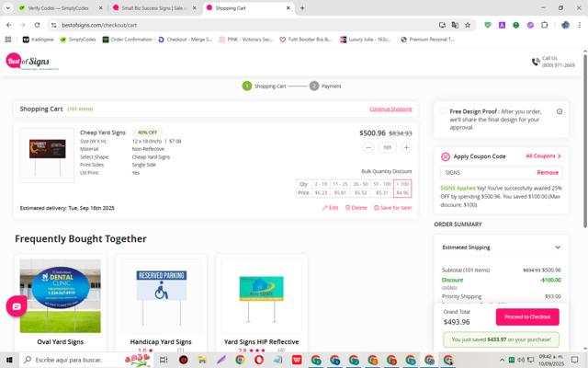This screenshot has height=368, width=588.
Task: Select the +100 bulk quantity tier
Action: tap(402, 188)
